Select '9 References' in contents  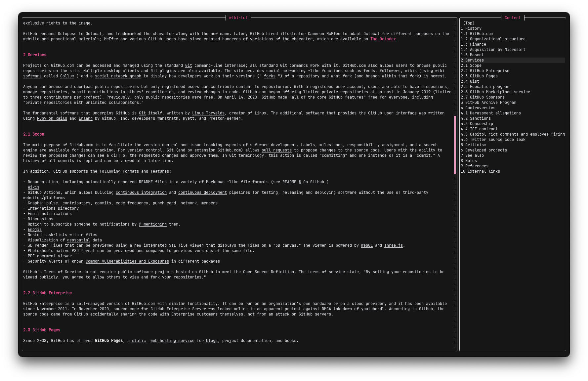click(475, 166)
